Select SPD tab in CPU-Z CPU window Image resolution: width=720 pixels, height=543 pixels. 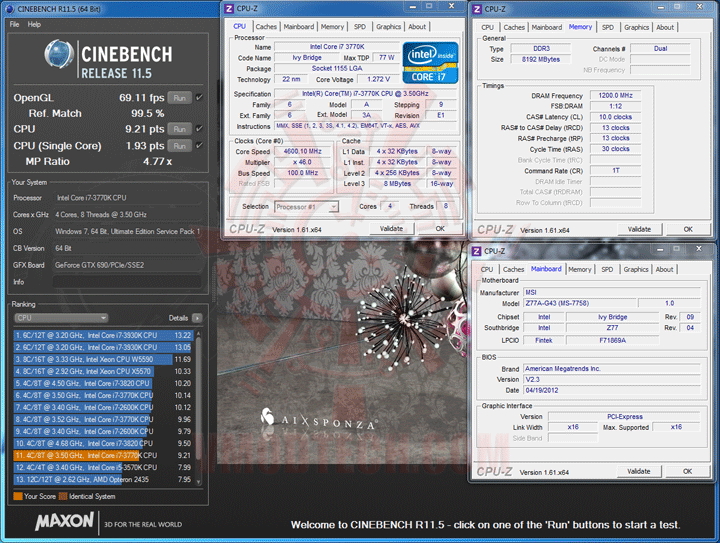click(x=360, y=27)
